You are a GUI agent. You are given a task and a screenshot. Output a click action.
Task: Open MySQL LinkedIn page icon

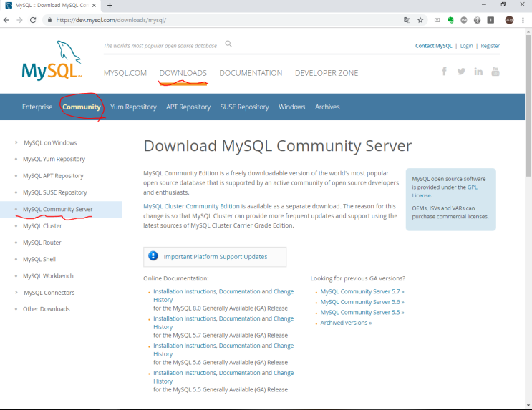click(x=478, y=72)
